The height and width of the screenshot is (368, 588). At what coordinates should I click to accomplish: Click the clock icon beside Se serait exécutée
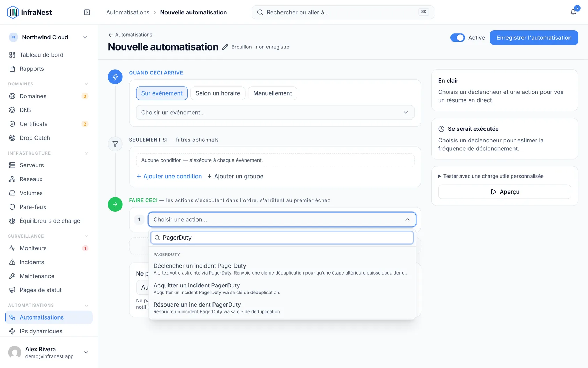441,129
